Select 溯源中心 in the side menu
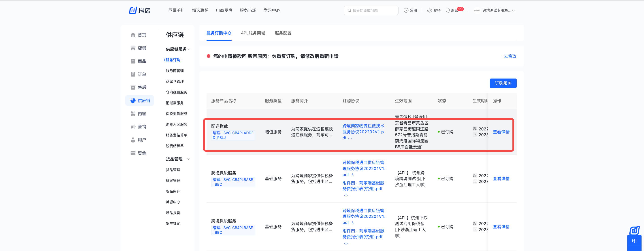Screen dimensions: 644x251 pyautogui.click(x=173, y=202)
